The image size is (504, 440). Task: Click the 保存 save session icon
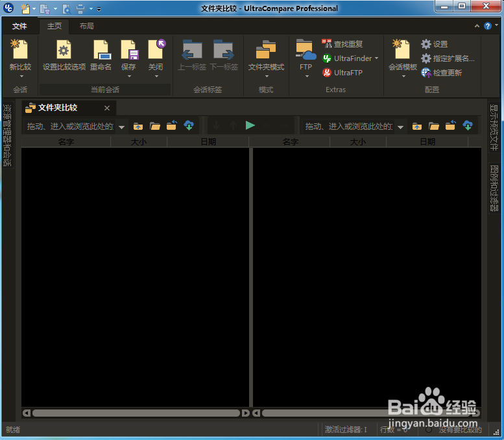click(x=129, y=49)
